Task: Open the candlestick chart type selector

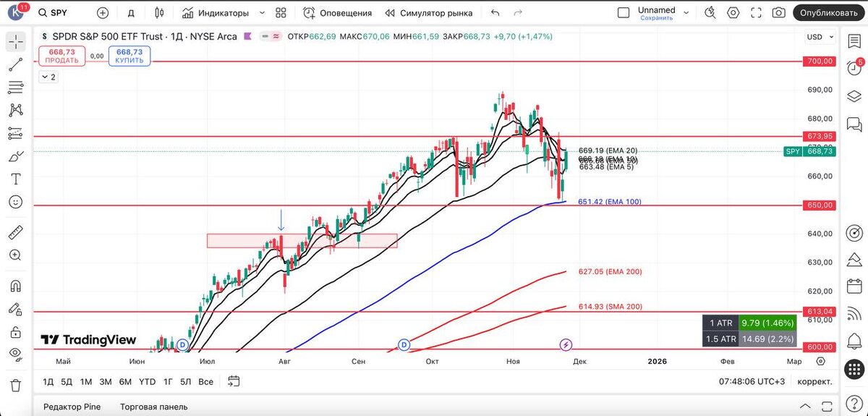Action: tap(160, 13)
